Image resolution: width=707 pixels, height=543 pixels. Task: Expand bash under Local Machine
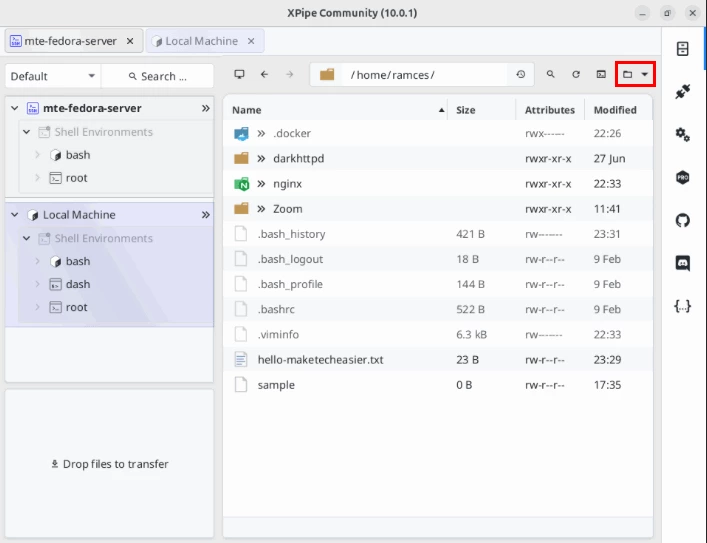37,261
